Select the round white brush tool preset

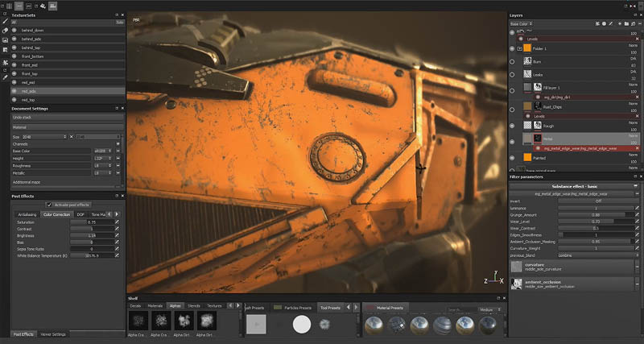coord(301,324)
